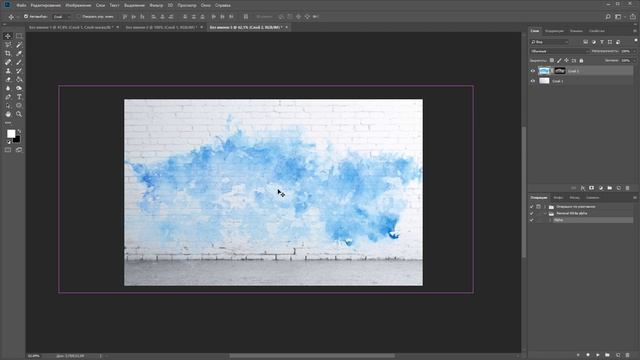Open the Fill slider dropdown arrow

(634, 60)
